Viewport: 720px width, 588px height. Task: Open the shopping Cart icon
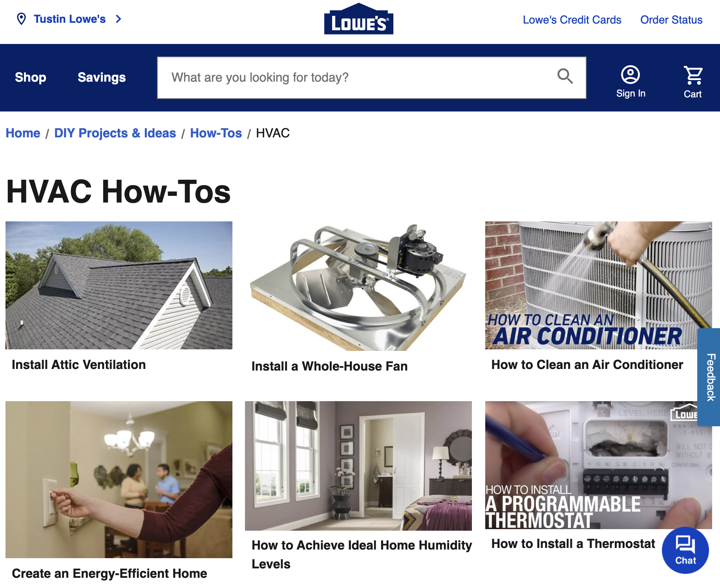tap(693, 75)
